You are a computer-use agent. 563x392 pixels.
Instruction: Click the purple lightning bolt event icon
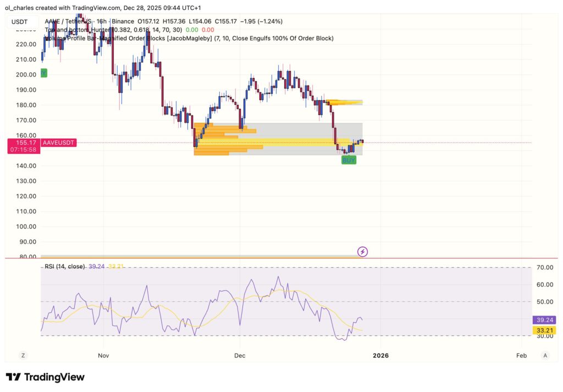coord(362,252)
